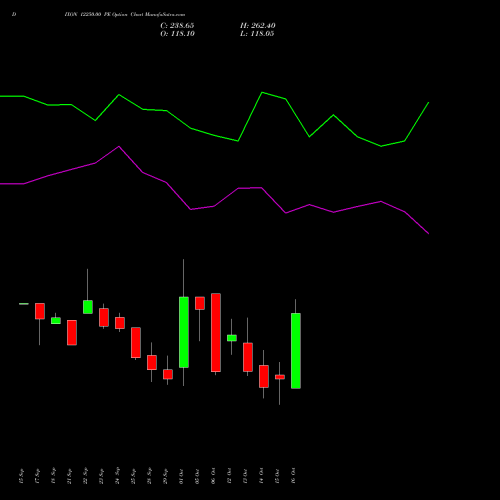Select the 25 Sep date label
Screen dimensions: 500x500
pyautogui.click(x=133, y=476)
